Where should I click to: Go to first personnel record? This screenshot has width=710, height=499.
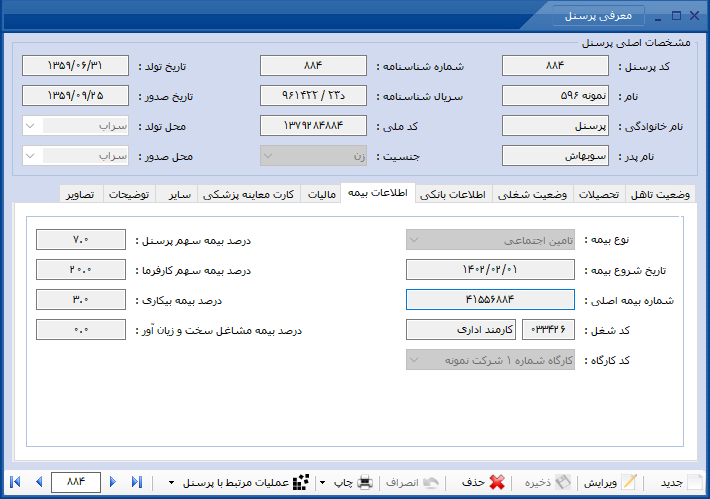15,482
